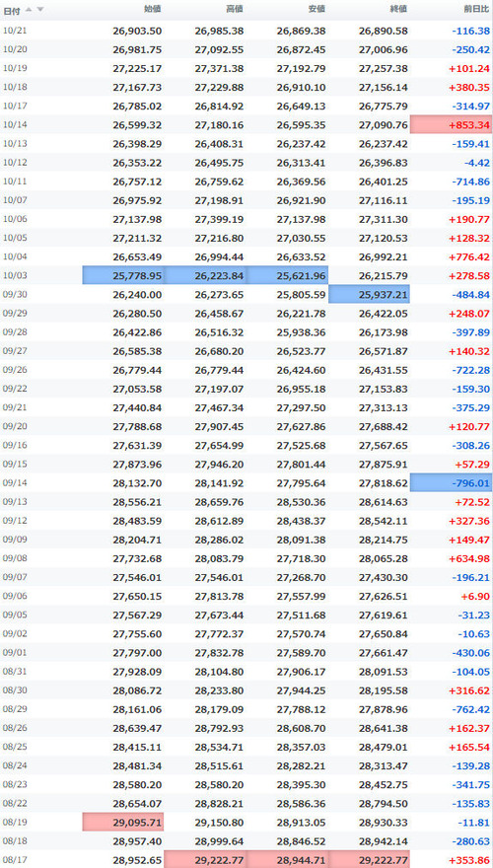Select the change value -4.42
The image size is (493, 868).
click(477, 163)
